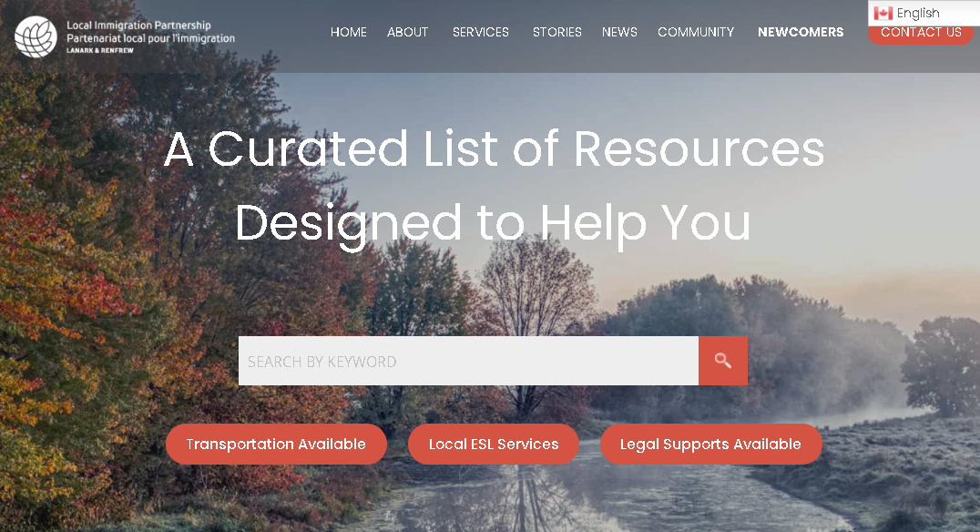The width and height of the screenshot is (980, 532).
Task: Click the magnifying glass search button
Action: tap(722, 361)
